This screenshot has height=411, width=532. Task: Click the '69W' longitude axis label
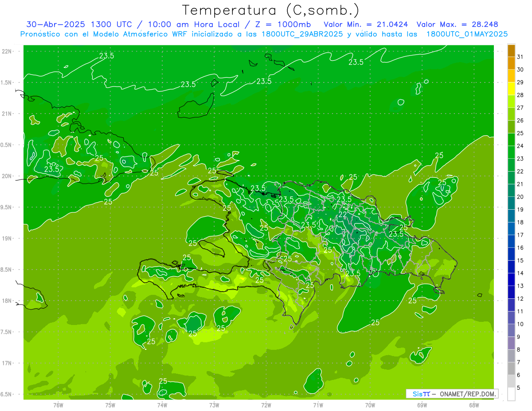[x=422, y=405]
